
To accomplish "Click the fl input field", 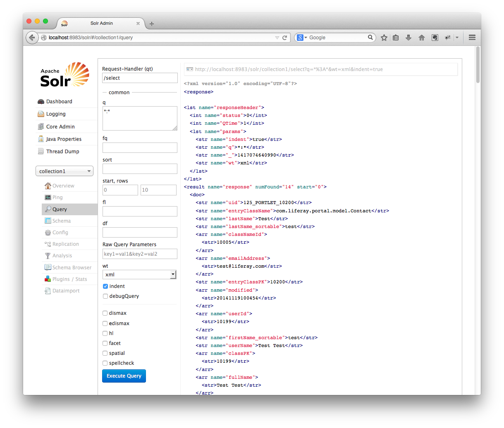I will click(140, 211).
